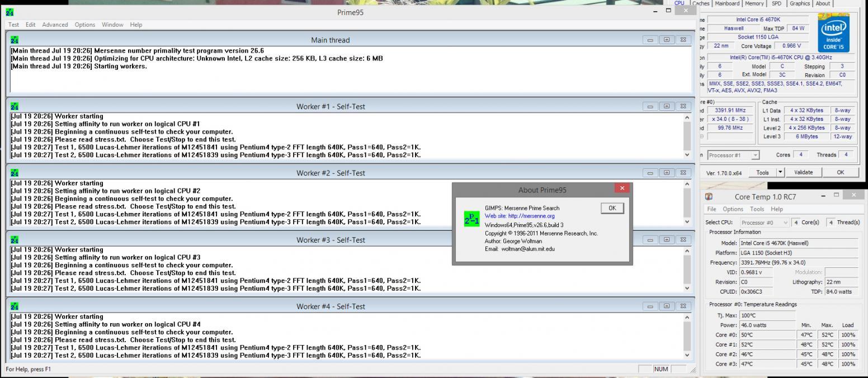868x378 pixels.
Task: Click scroll down arrow in Worker #1 log
Action: pyautogui.click(x=687, y=155)
